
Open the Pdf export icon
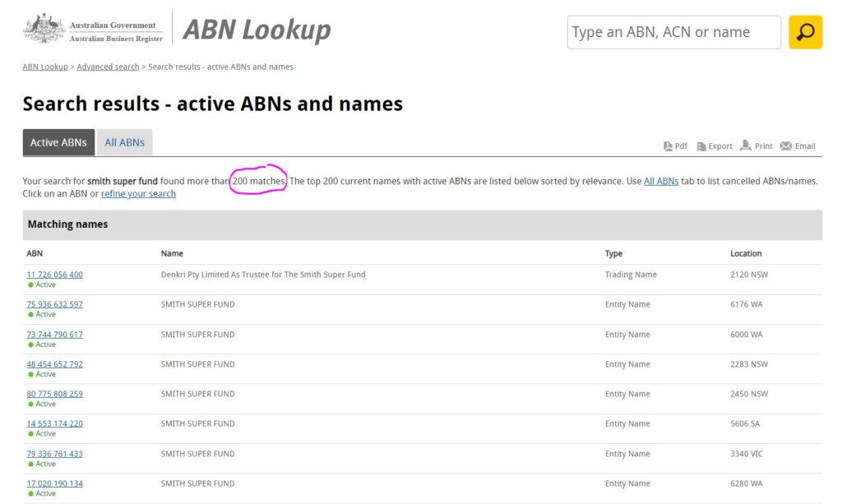coord(675,146)
